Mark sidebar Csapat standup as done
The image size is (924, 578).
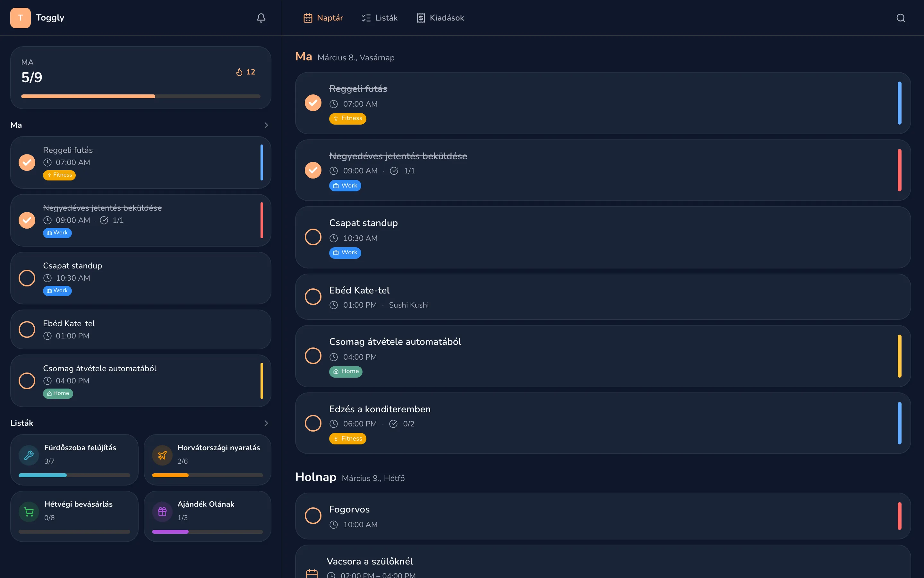click(x=27, y=278)
